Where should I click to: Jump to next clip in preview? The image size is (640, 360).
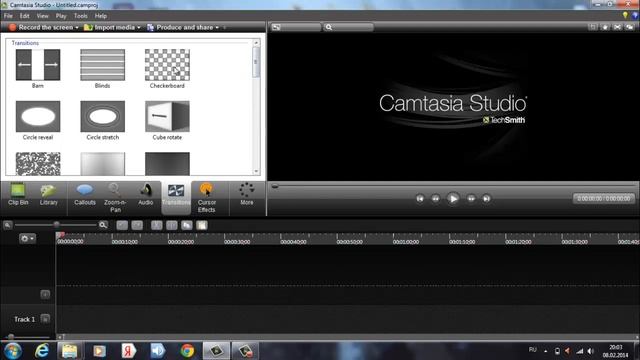click(486, 199)
